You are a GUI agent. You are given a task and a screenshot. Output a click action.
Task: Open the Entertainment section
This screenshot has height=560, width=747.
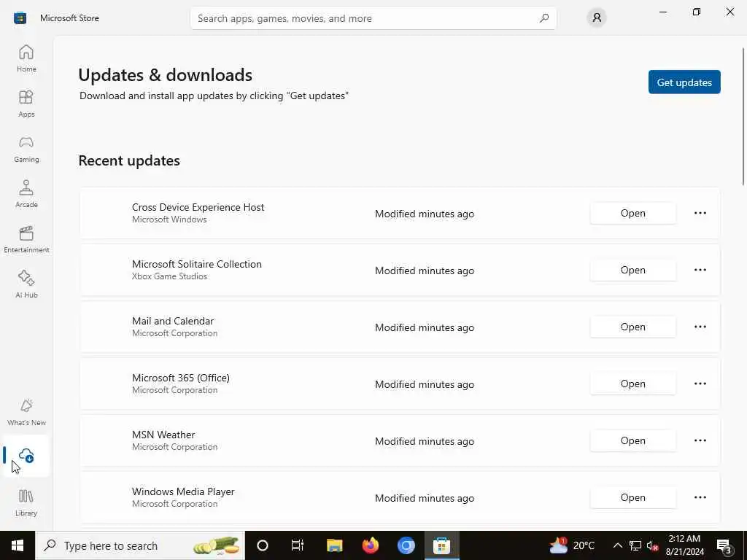coord(26,239)
